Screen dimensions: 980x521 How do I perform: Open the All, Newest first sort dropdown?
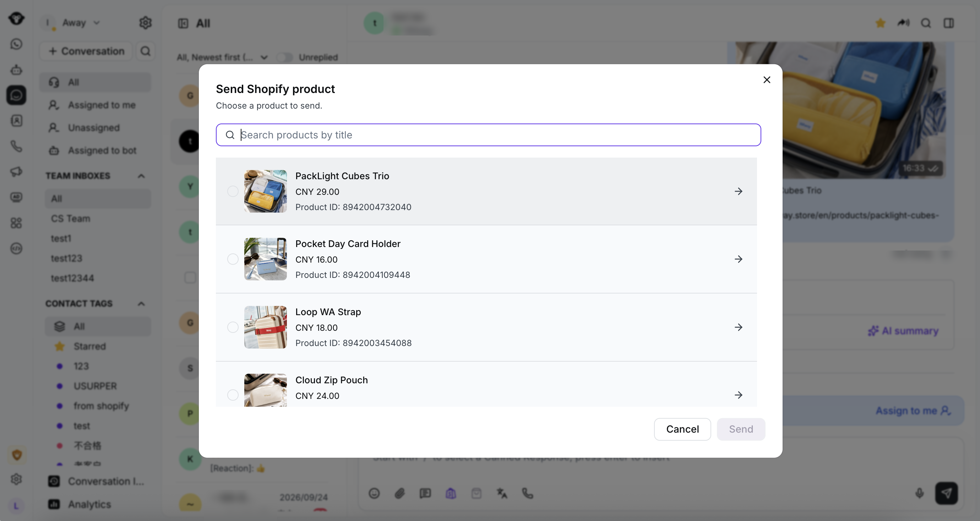[222, 57]
